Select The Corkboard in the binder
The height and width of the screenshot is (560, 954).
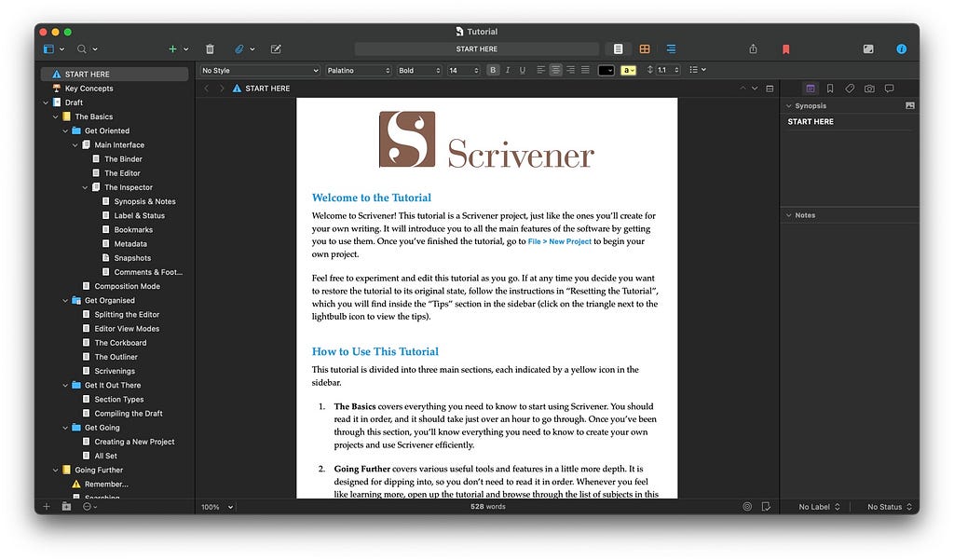tap(120, 343)
